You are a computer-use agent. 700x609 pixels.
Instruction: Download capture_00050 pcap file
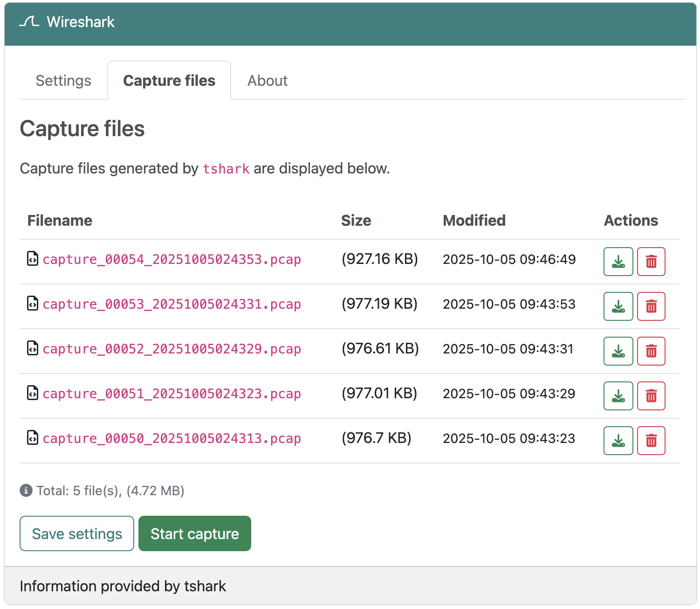(x=618, y=441)
